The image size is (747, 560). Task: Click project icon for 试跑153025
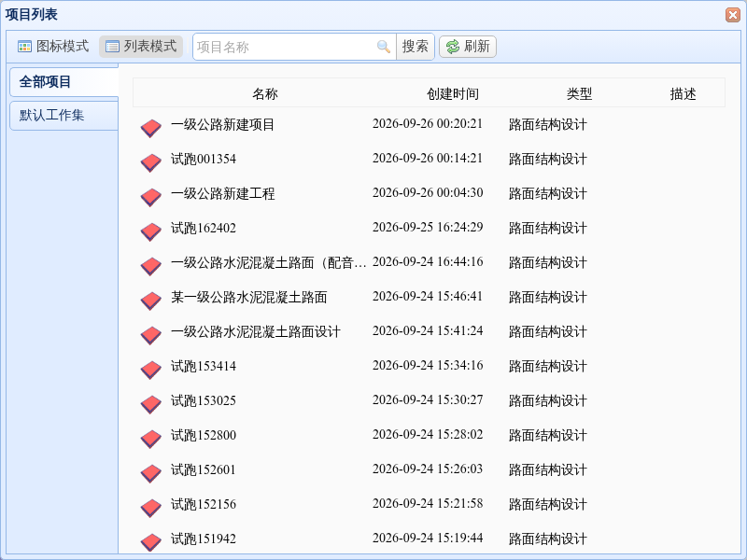coord(151,404)
